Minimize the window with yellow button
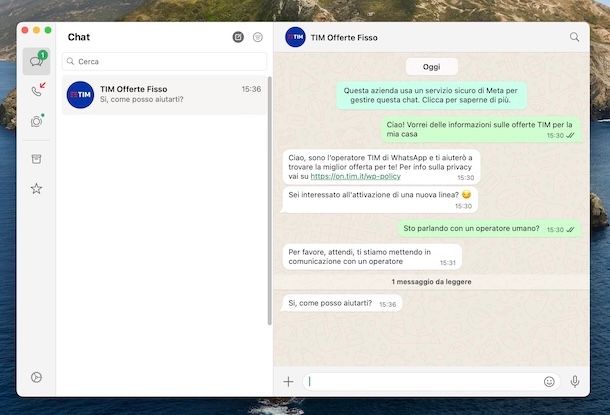 pyautogui.click(x=36, y=30)
